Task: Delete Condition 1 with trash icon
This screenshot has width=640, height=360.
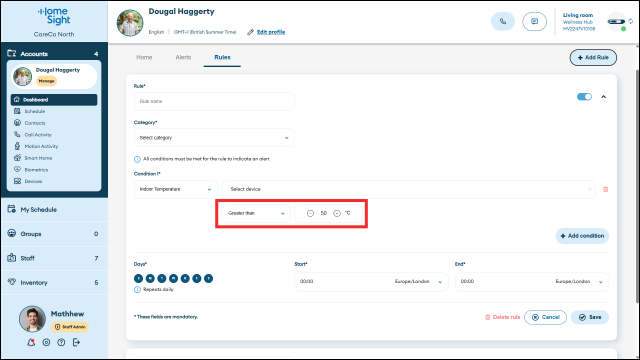Action: pos(606,189)
